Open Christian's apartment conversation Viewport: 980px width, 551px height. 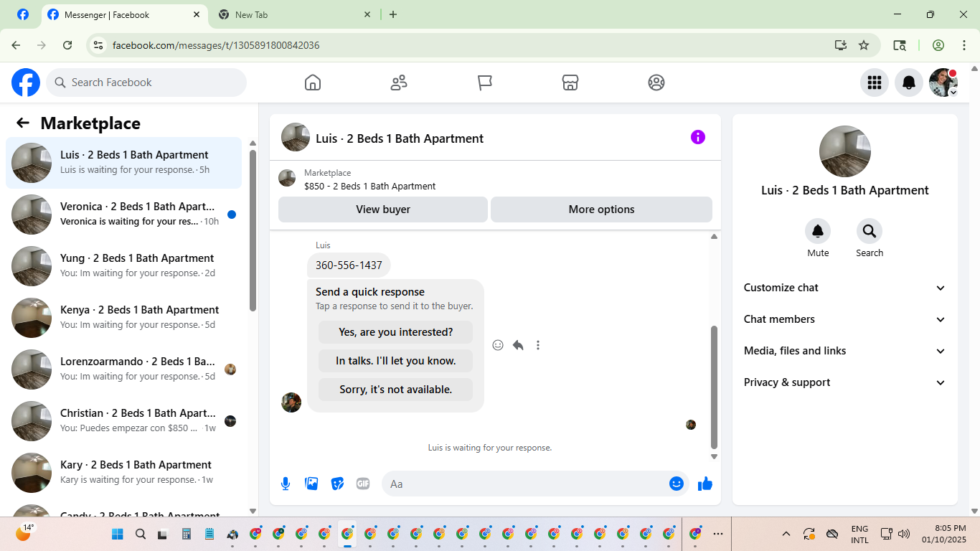click(124, 421)
